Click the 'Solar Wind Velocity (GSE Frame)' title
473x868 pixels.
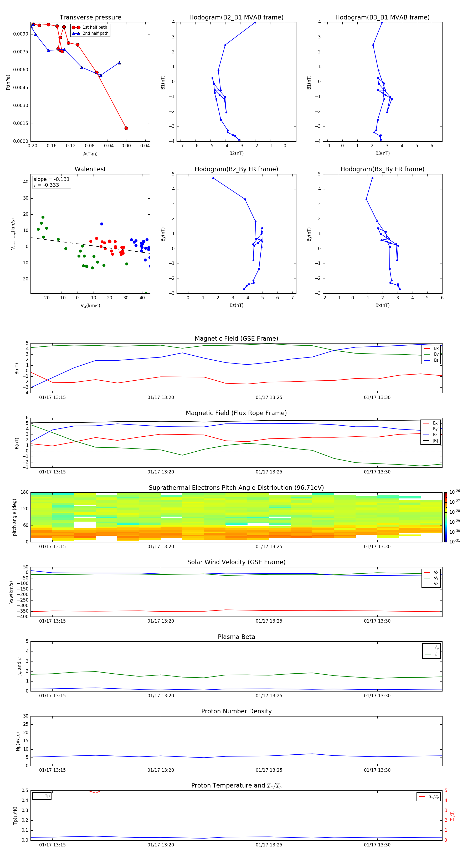coord(236,562)
